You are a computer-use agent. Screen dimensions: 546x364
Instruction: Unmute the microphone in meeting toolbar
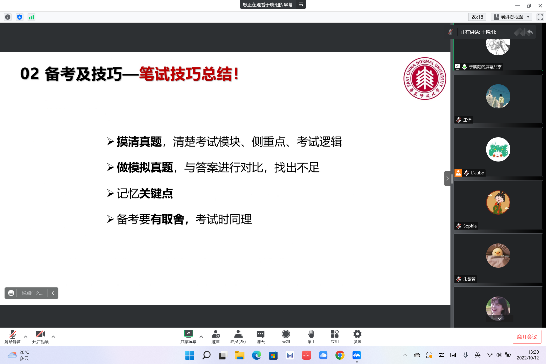[x=13, y=336]
